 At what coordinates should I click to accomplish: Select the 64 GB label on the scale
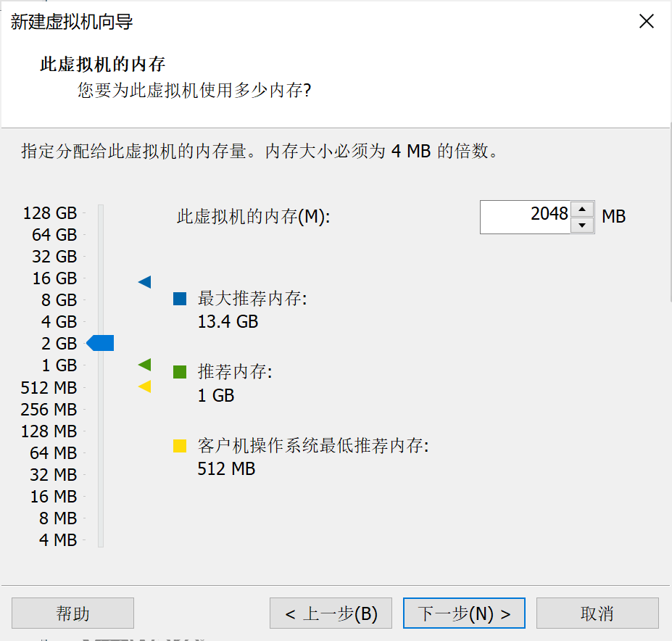tap(54, 234)
